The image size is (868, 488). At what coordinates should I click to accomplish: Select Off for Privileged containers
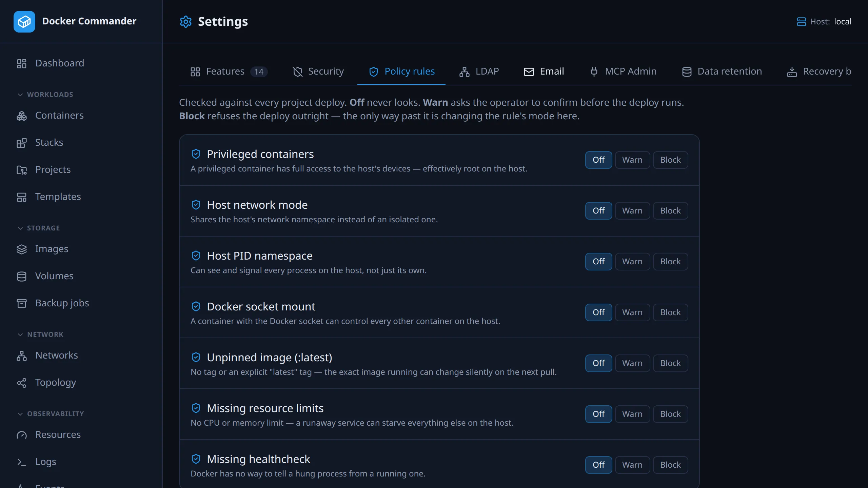[598, 160]
